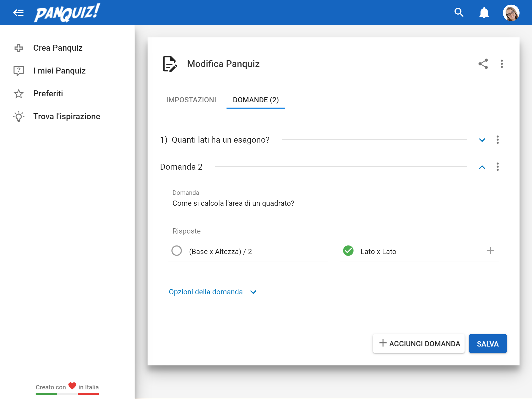Image resolution: width=532 pixels, height=399 pixels.
Task: Open notifications bell
Action: [484, 12]
